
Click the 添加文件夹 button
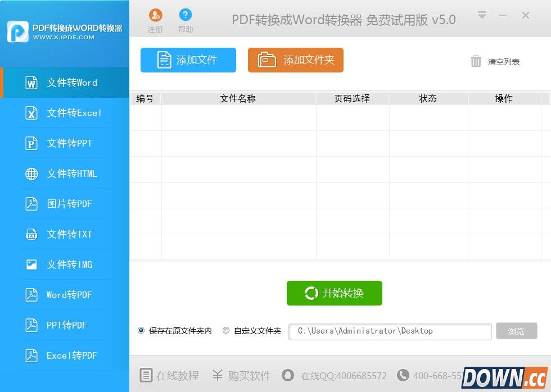295,60
